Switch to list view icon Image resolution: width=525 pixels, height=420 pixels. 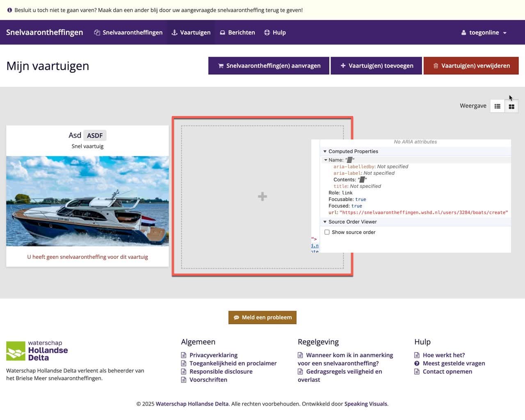(497, 106)
